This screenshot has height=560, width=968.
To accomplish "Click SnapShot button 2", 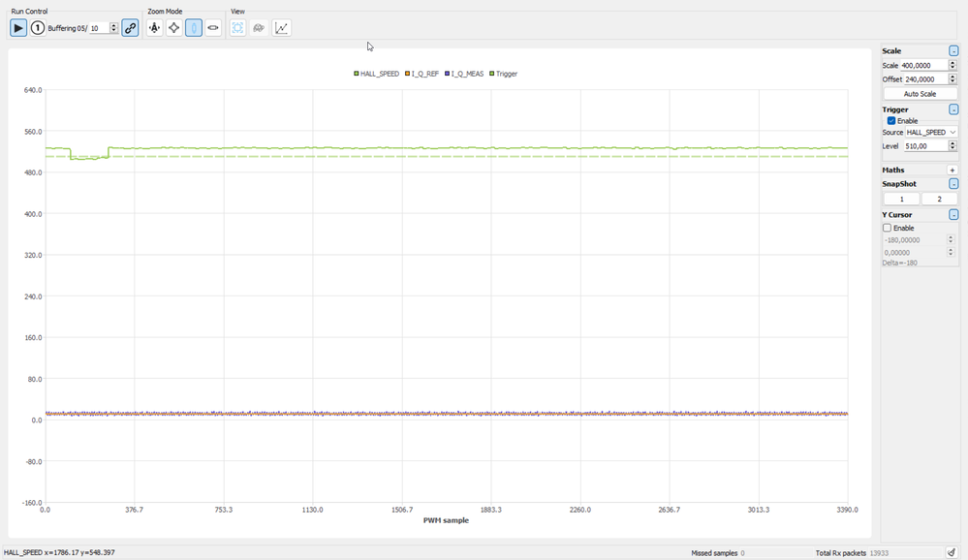I will (940, 199).
